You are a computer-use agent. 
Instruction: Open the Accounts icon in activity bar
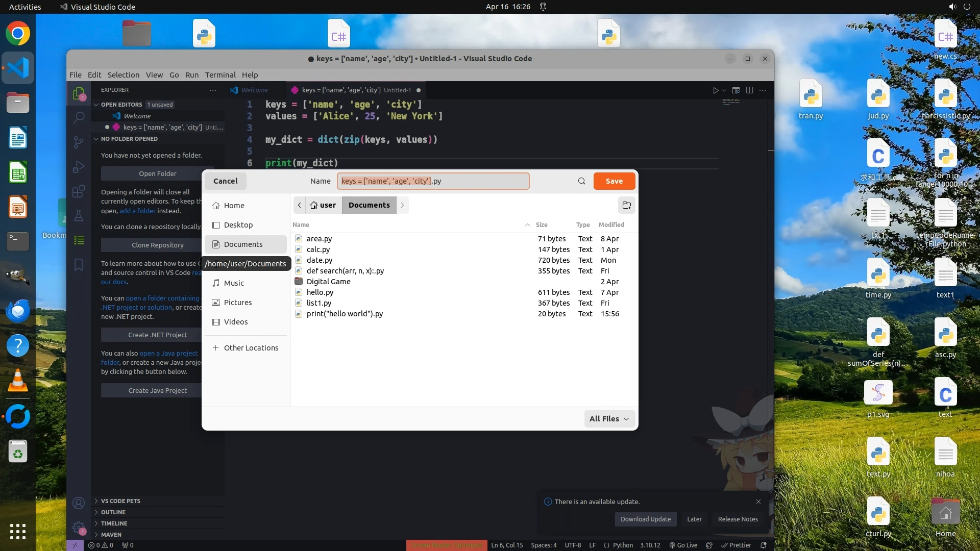pyautogui.click(x=79, y=503)
